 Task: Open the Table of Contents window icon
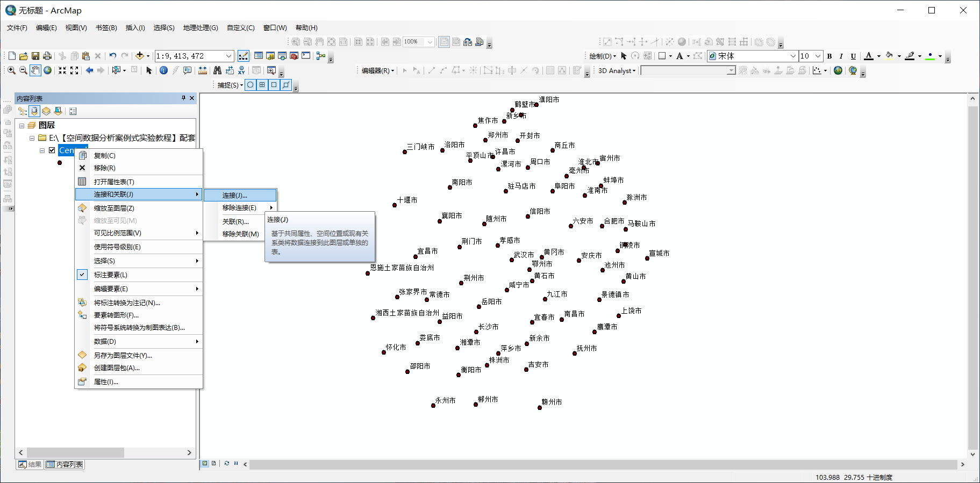(259, 56)
